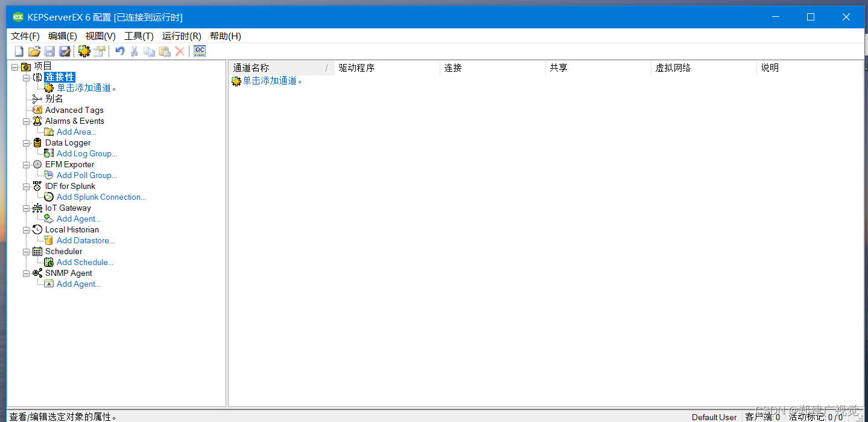Sort by 通道名称 column header
868x422 pixels.
tap(282, 68)
